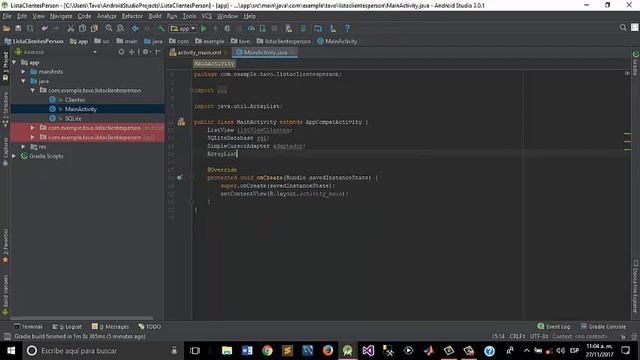Click the Paste toolbar icon

(x=94, y=29)
